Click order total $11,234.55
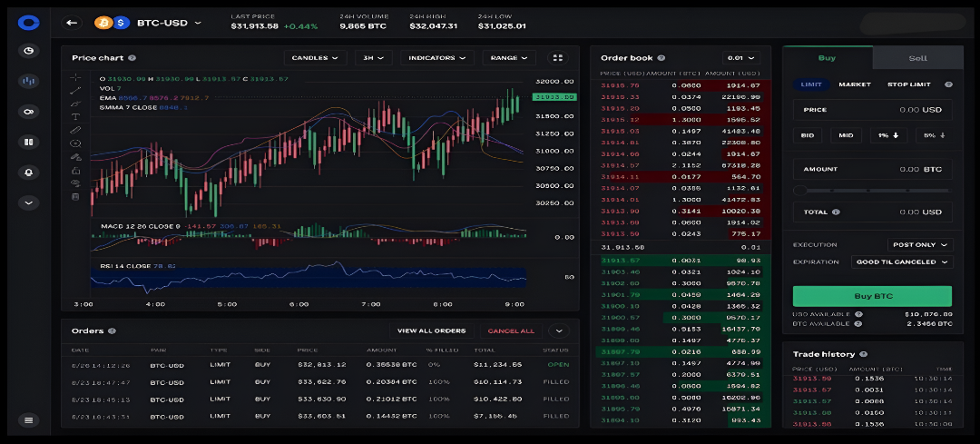 point(497,365)
